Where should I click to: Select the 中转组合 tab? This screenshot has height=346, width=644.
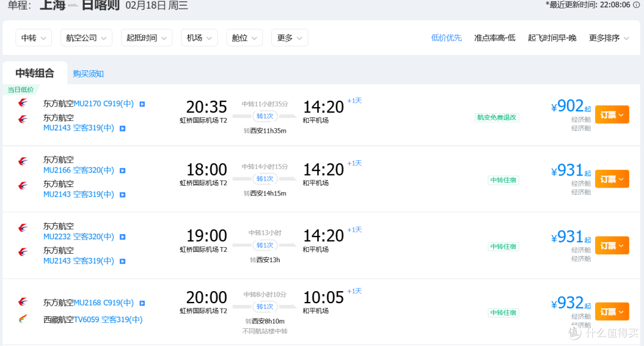[35, 73]
